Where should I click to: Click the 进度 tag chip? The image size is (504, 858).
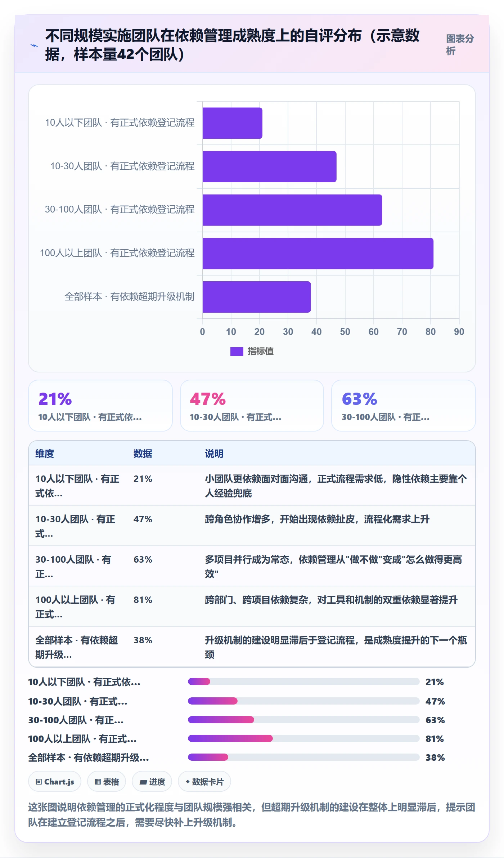pyautogui.click(x=152, y=782)
